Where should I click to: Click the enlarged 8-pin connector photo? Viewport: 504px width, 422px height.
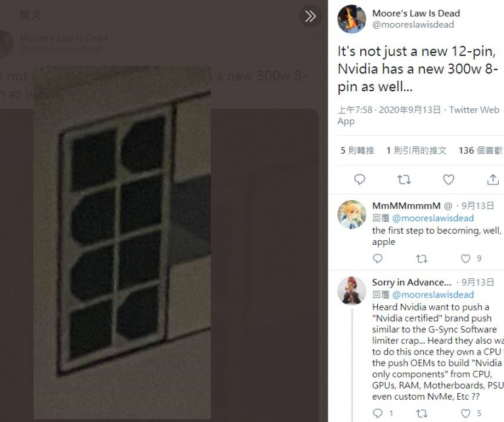(x=122, y=243)
